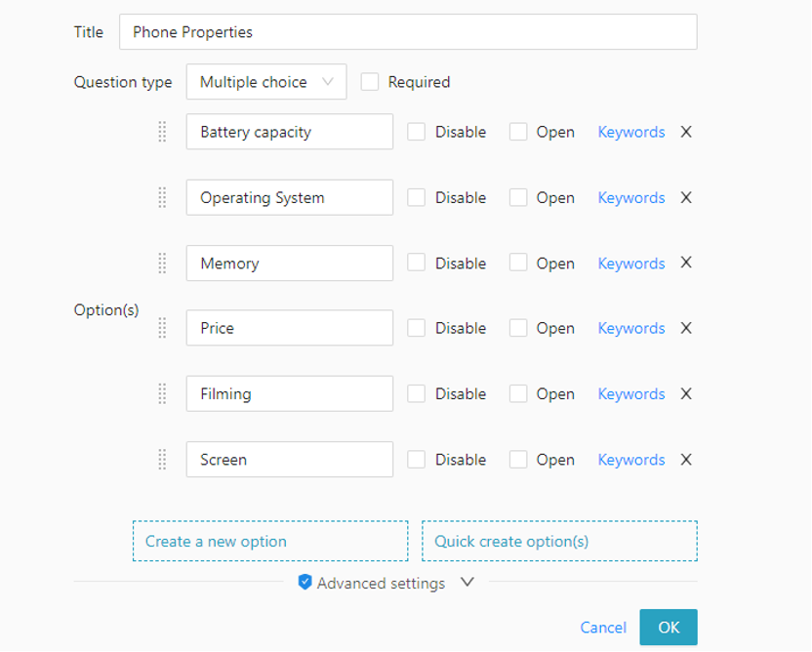Check Disable for Price
Viewport: 812px width, 652px height.
point(417,328)
